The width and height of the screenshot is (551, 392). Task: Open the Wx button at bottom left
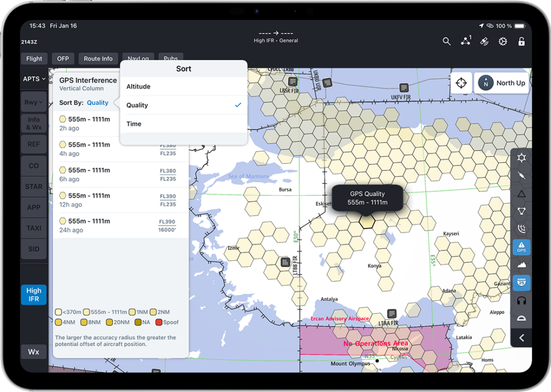34,352
